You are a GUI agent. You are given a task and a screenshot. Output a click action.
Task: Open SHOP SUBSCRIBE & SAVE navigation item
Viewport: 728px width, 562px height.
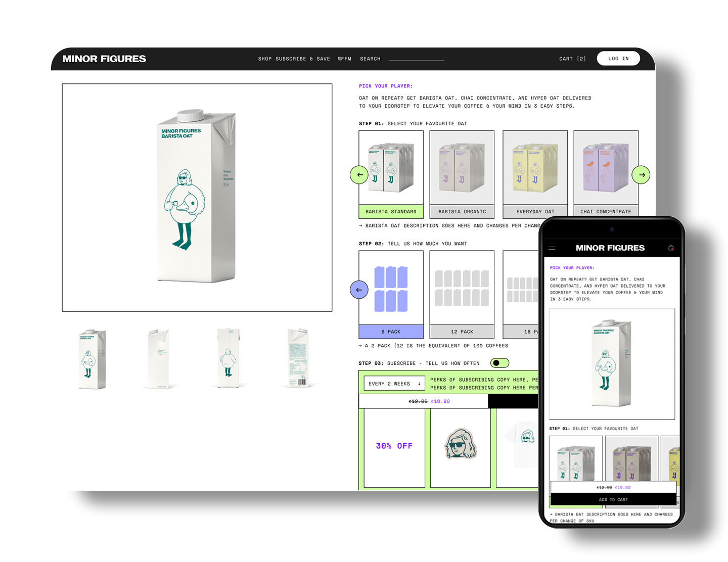tap(294, 59)
